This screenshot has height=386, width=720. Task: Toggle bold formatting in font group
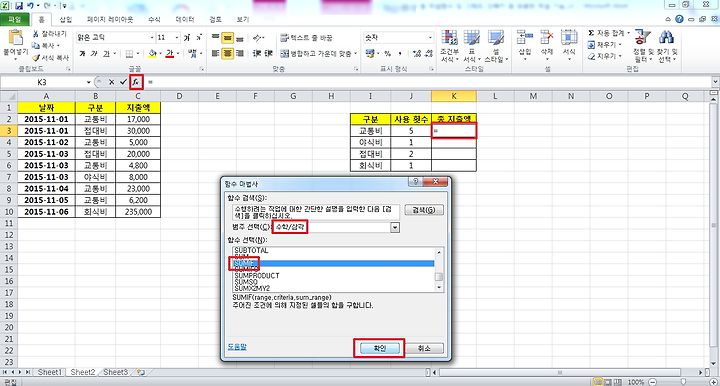coord(82,54)
